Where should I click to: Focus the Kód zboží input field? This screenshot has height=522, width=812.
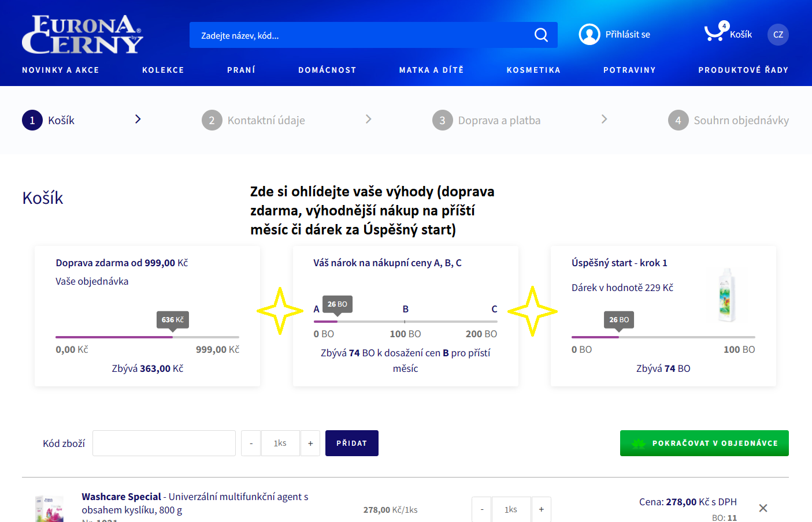(x=164, y=443)
